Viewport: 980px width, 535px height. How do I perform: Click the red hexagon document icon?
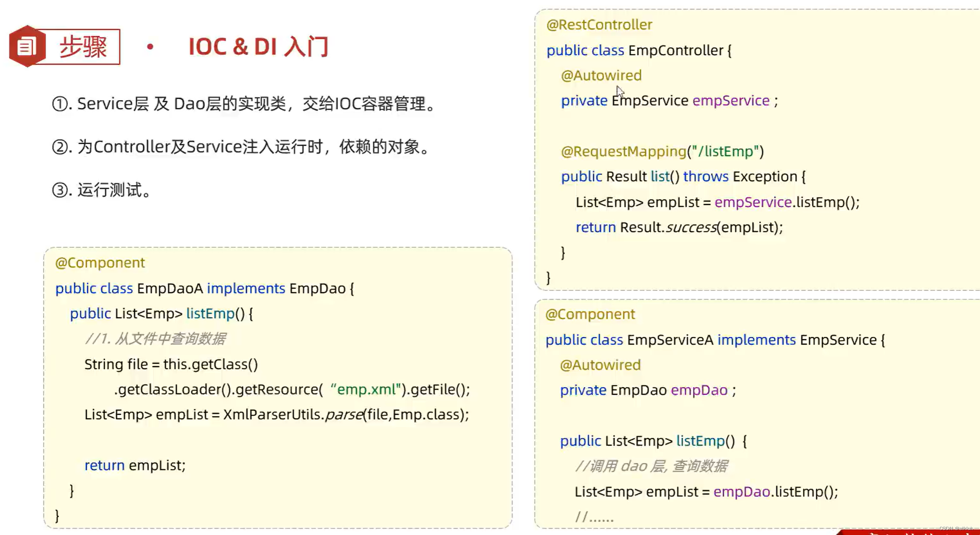[27, 46]
